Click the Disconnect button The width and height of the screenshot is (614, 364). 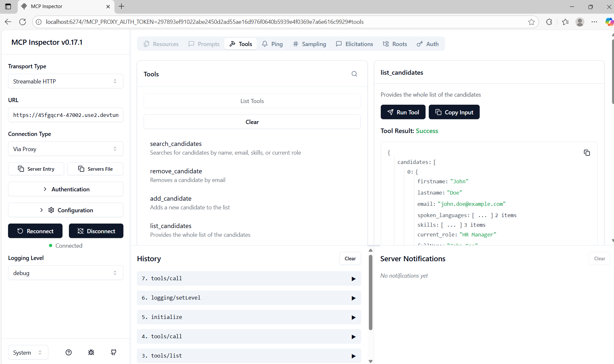coord(96,231)
